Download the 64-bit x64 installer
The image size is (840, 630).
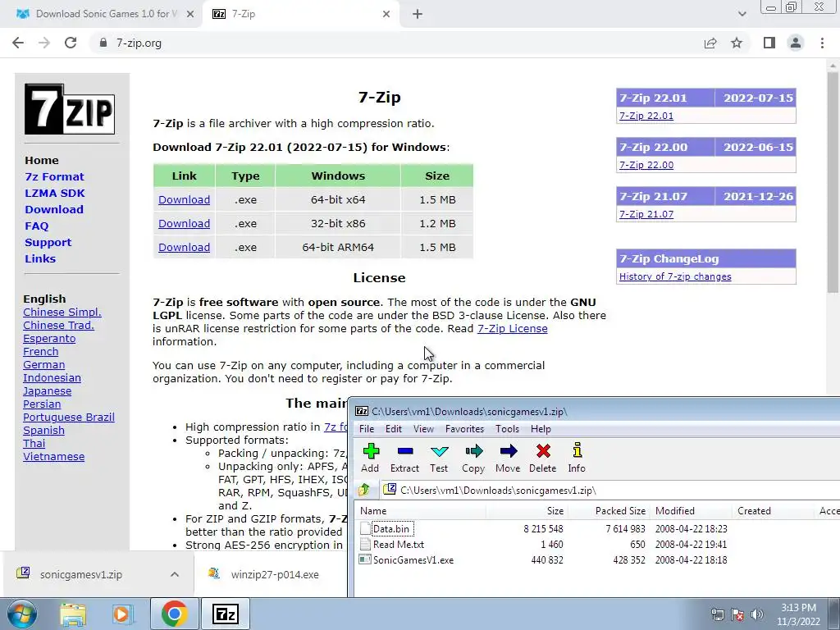[184, 200]
